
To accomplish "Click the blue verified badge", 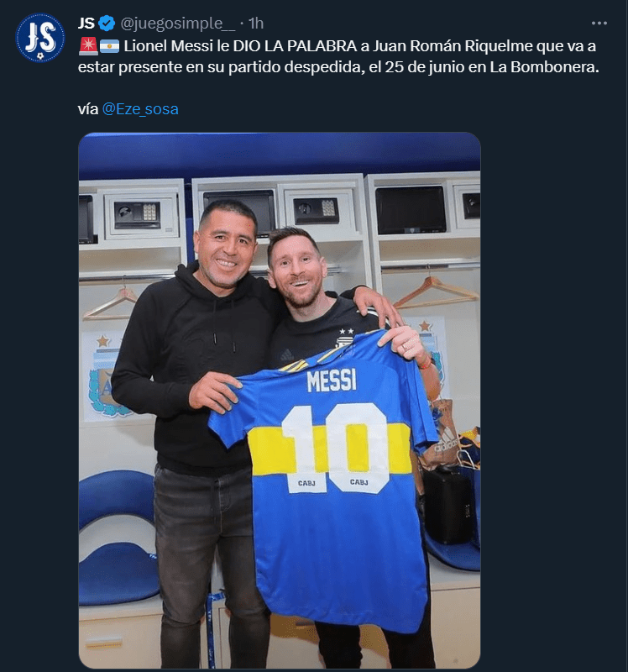I will (107, 24).
